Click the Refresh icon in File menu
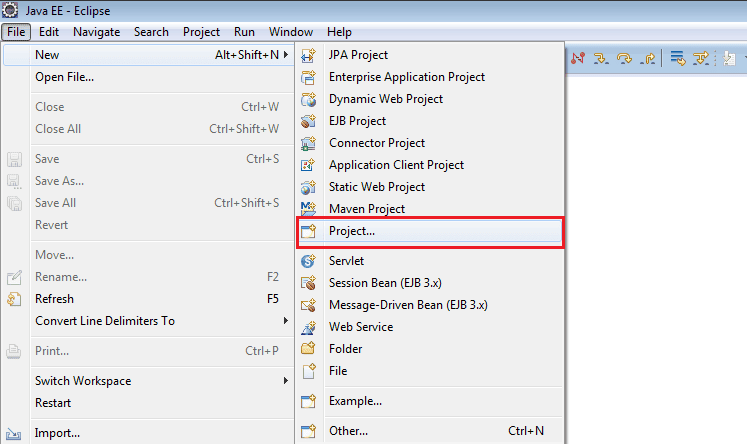747x444 pixels. (x=14, y=299)
